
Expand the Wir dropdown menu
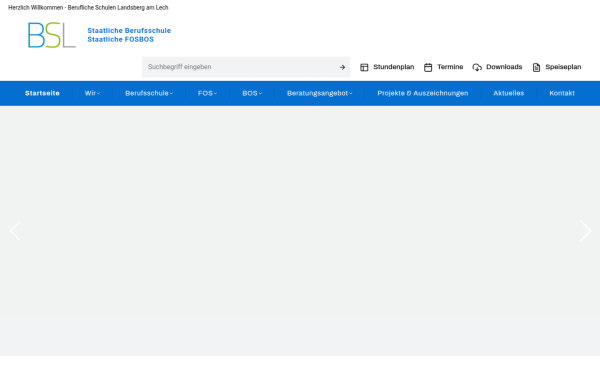[x=92, y=93]
